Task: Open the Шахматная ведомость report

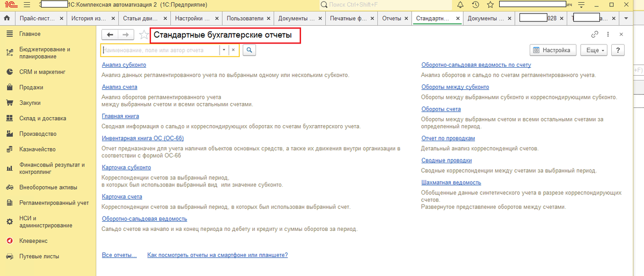Action: click(451, 183)
